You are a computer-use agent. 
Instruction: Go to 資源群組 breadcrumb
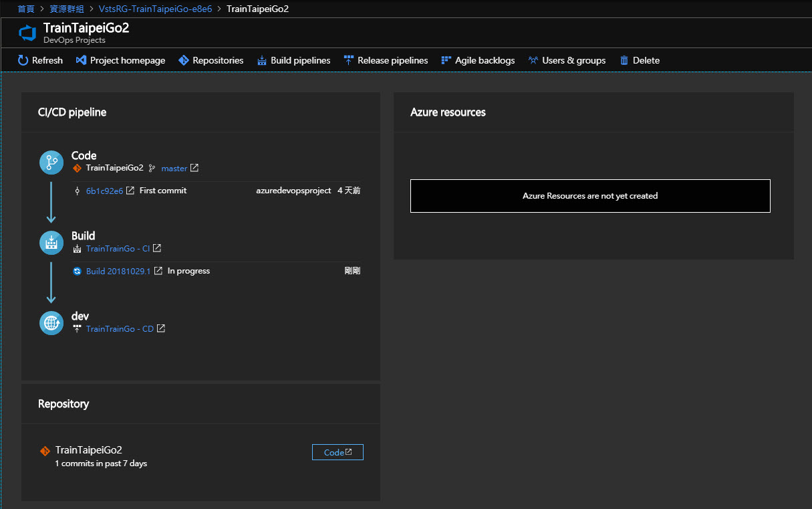pyautogui.click(x=67, y=9)
